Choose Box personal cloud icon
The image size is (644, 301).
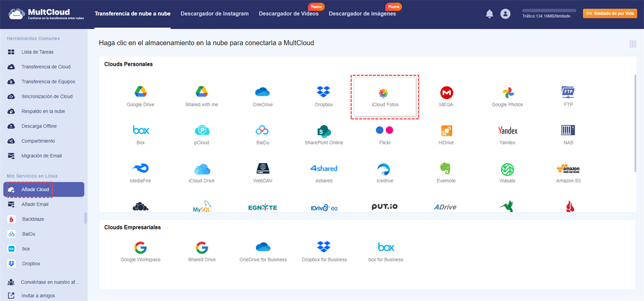pyautogui.click(x=140, y=135)
